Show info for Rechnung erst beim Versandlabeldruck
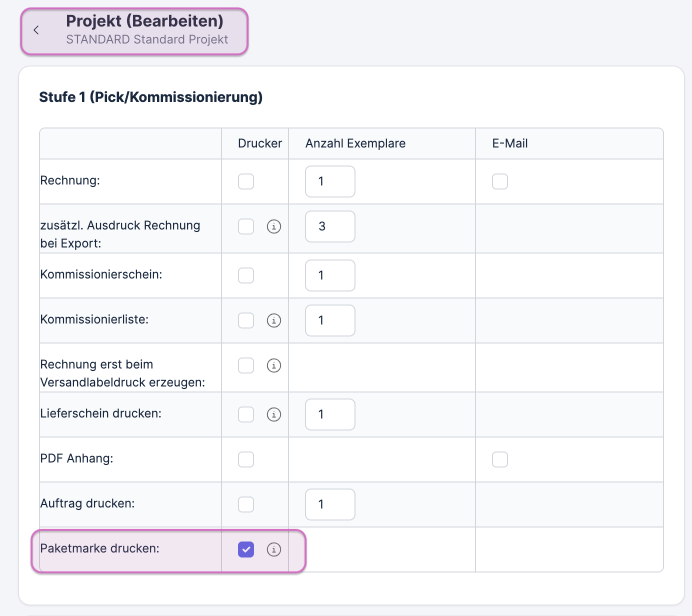 click(273, 365)
